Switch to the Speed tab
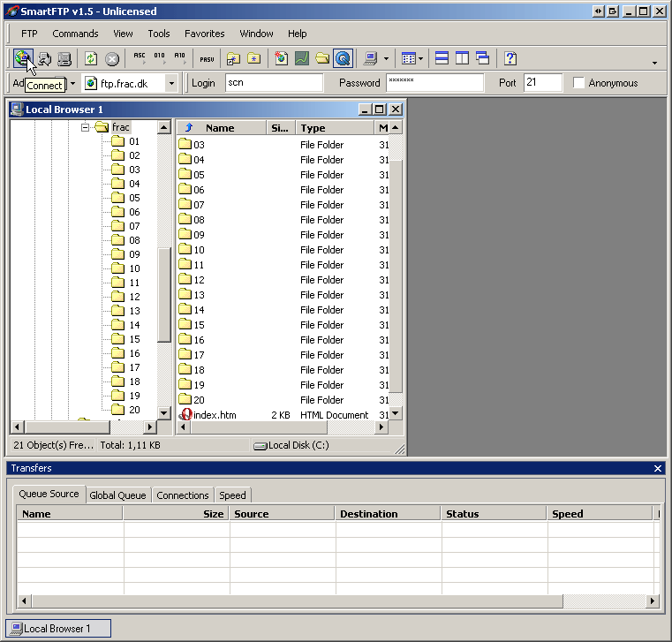This screenshot has height=642, width=672. [x=233, y=495]
